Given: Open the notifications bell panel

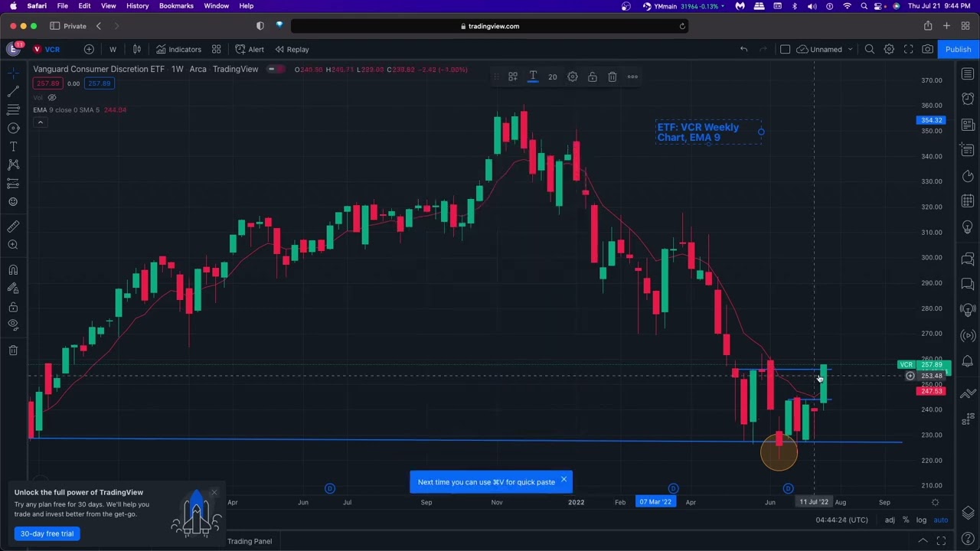Looking at the screenshot, I should [x=968, y=361].
